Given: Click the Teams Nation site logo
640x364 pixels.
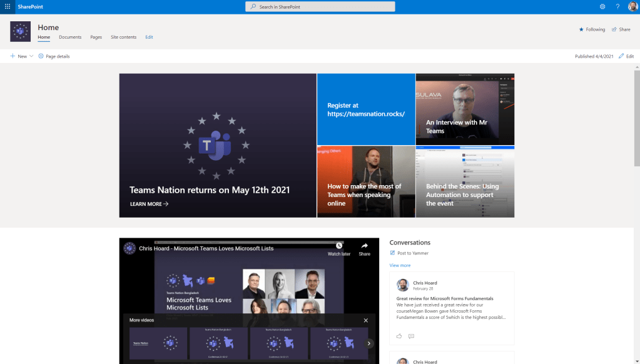Looking at the screenshot, I should [x=20, y=31].
